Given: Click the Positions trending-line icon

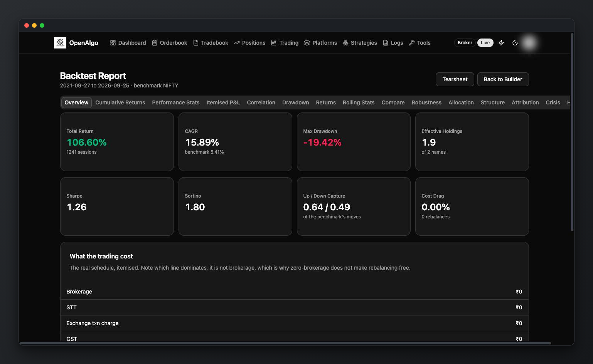Looking at the screenshot, I should [237, 43].
